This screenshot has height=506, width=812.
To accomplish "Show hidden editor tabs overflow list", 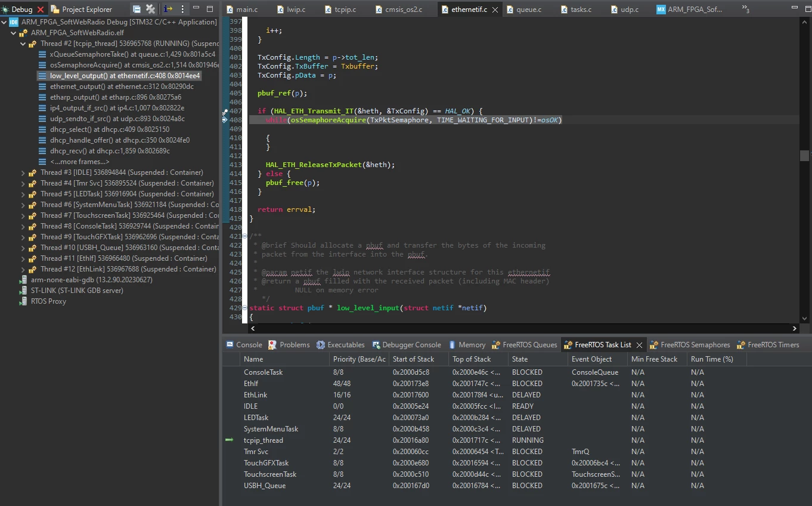I will (x=745, y=9).
